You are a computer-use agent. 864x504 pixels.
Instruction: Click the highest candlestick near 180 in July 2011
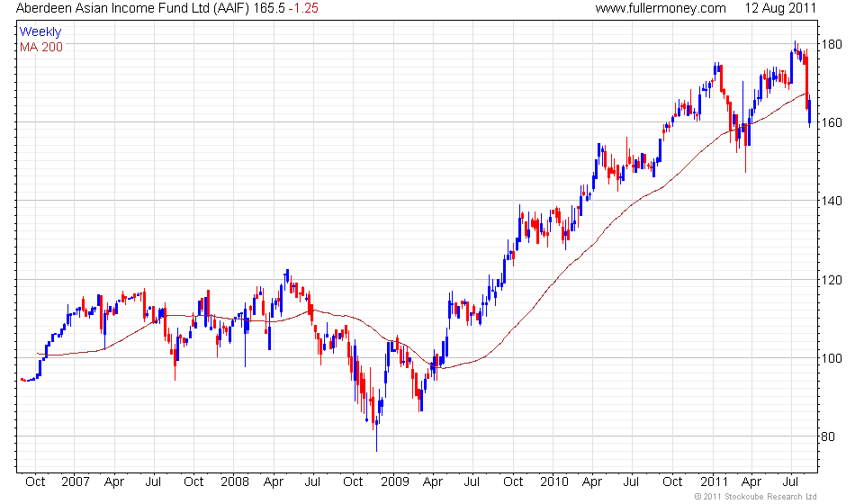pos(795,47)
